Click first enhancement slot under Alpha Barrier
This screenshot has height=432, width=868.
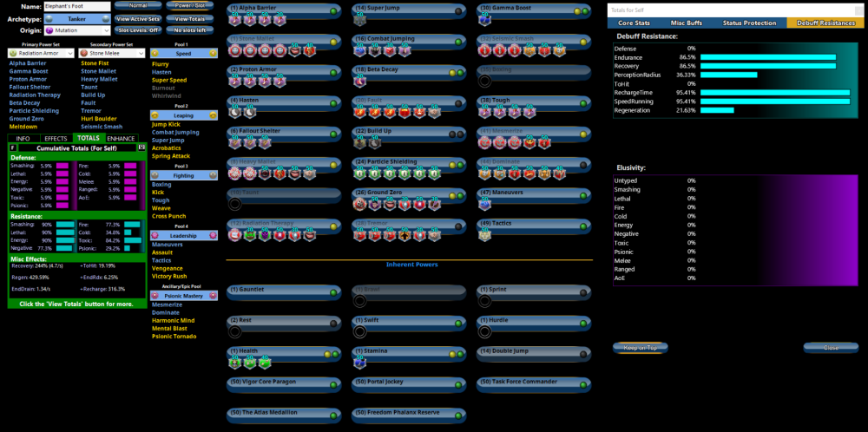click(235, 21)
